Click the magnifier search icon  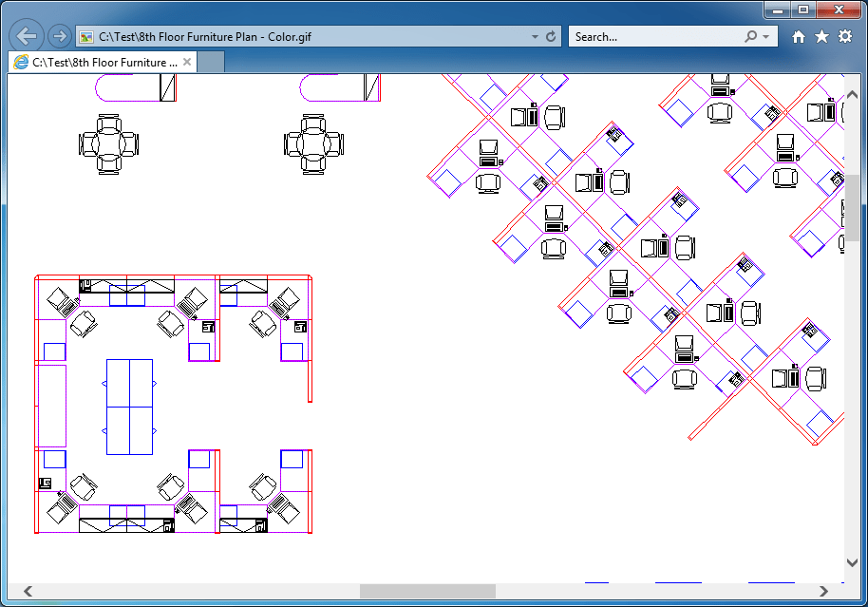pos(750,36)
